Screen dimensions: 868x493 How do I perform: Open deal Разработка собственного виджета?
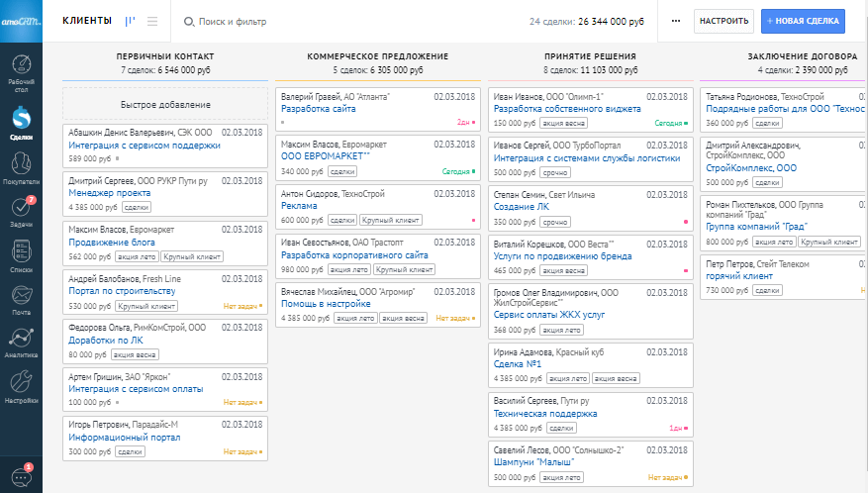(567, 109)
